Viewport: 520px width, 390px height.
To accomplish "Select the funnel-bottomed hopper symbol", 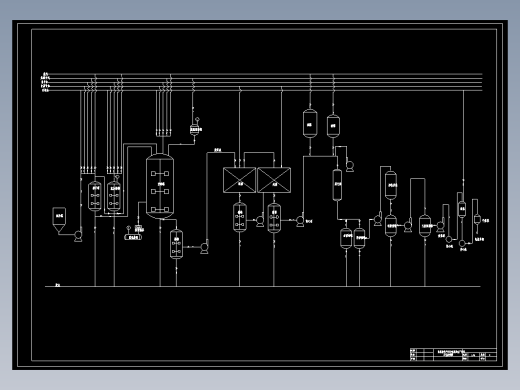I will pyautogui.click(x=59, y=220).
